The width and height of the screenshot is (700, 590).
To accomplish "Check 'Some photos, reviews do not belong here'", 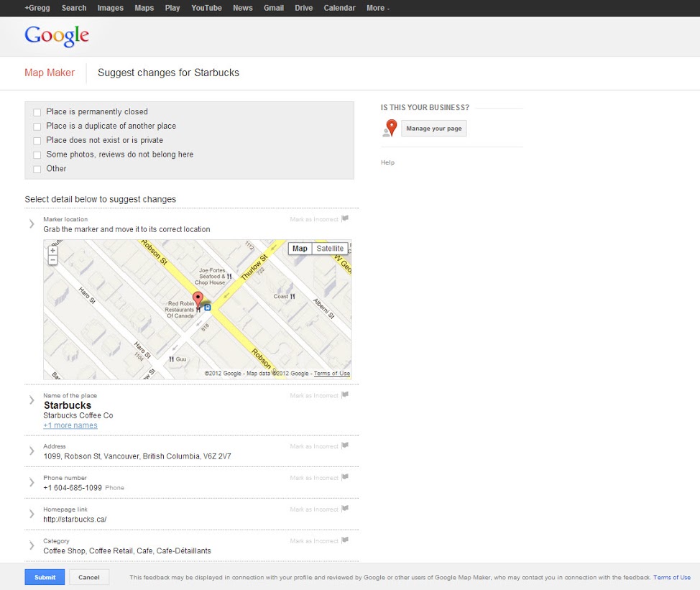I will (x=37, y=155).
